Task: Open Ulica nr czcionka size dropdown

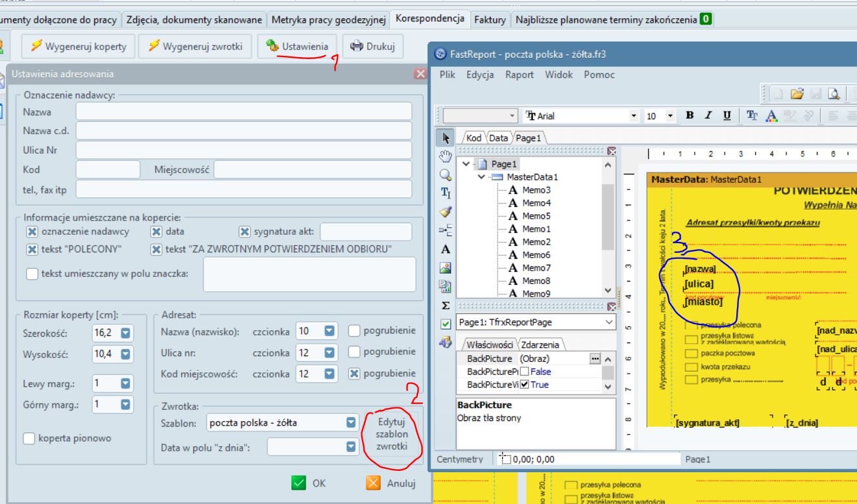Action: [x=329, y=352]
